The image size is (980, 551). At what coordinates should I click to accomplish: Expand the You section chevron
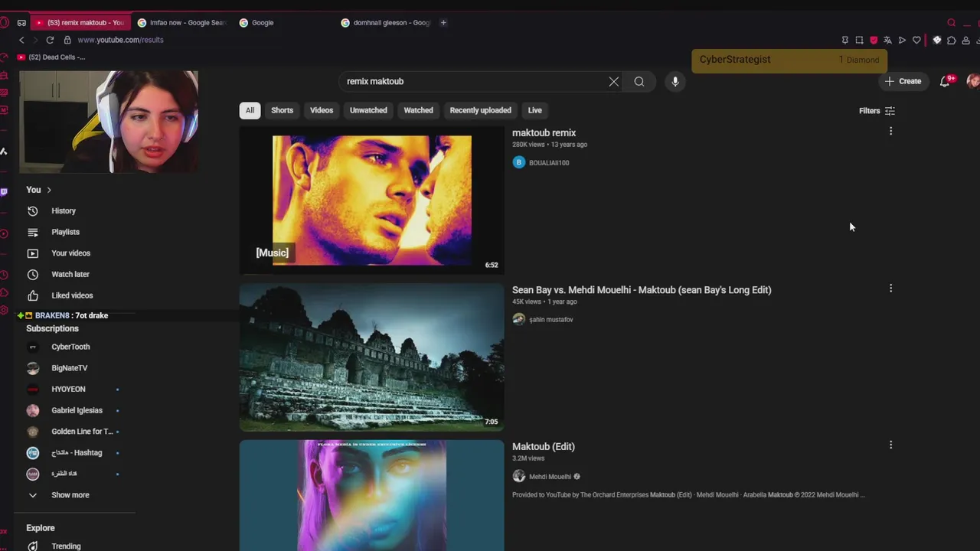[49, 190]
